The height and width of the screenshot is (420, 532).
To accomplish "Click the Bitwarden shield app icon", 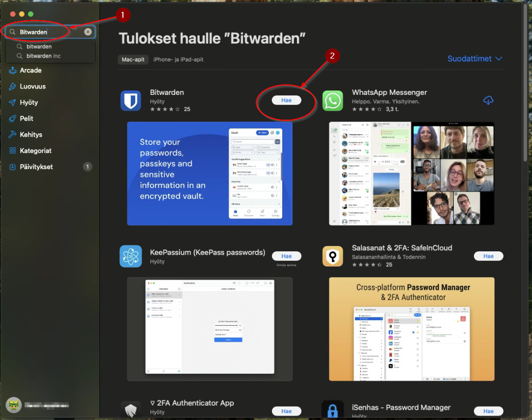I will [131, 101].
